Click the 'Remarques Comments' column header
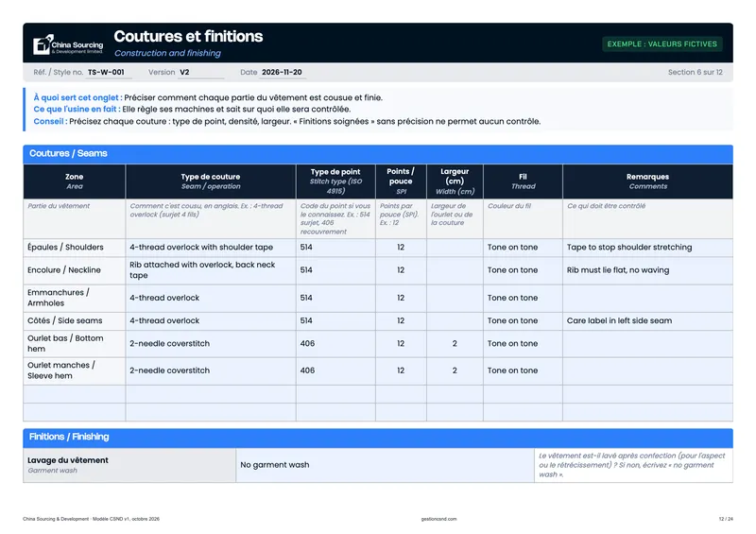This screenshot has width=756, height=534. [647, 181]
